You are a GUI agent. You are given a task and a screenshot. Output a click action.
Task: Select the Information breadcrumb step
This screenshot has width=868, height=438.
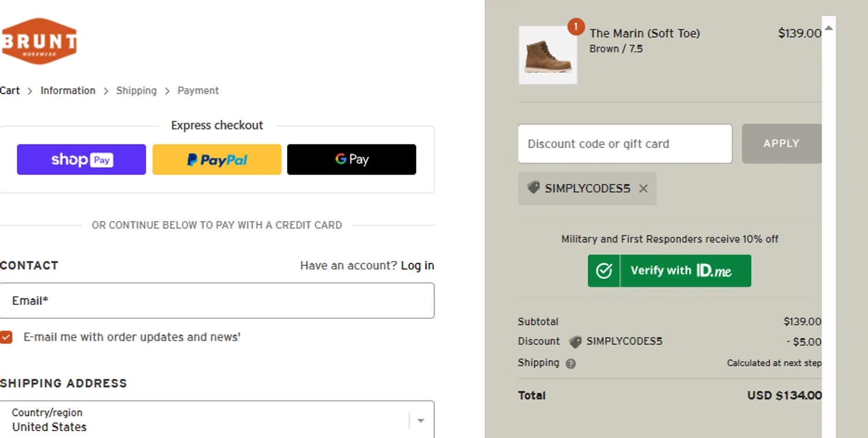pyautogui.click(x=68, y=90)
